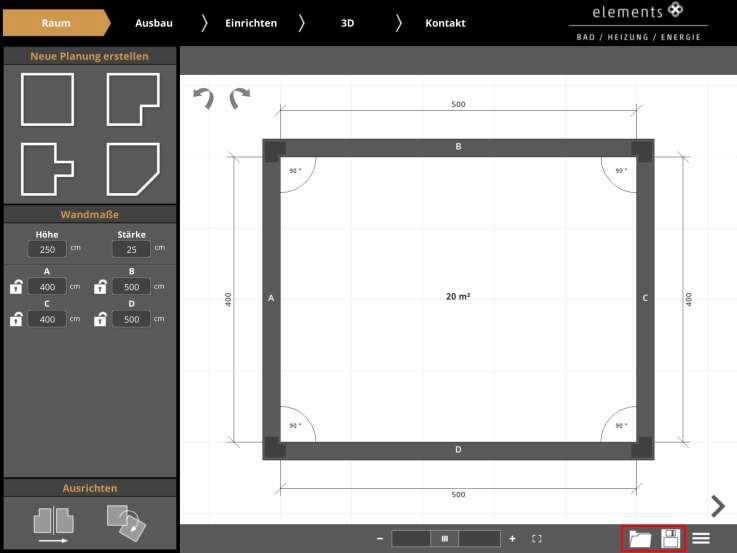Switch to the 3D view step
The width and height of the screenshot is (737, 553).
coord(347,23)
